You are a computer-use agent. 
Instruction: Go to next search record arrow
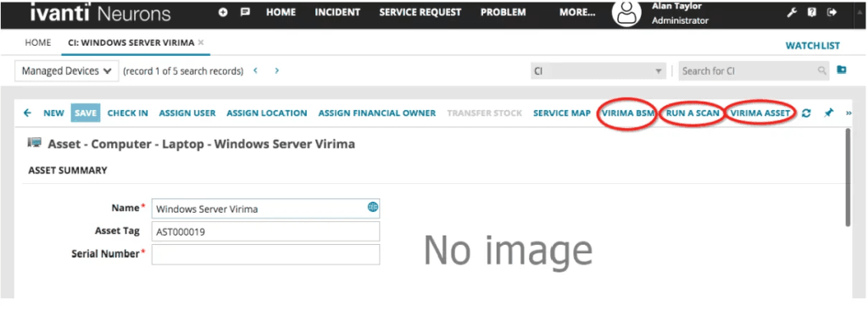(277, 71)
